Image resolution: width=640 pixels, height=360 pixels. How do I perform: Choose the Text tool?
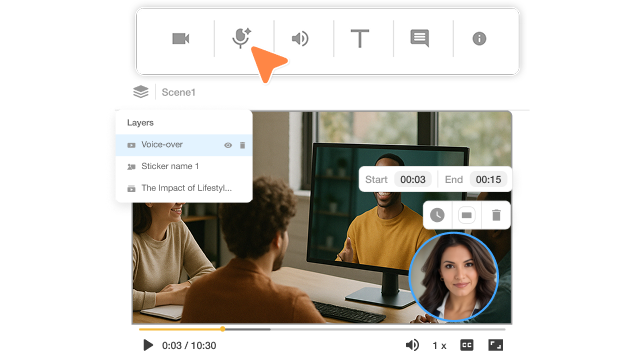(360, 39)
